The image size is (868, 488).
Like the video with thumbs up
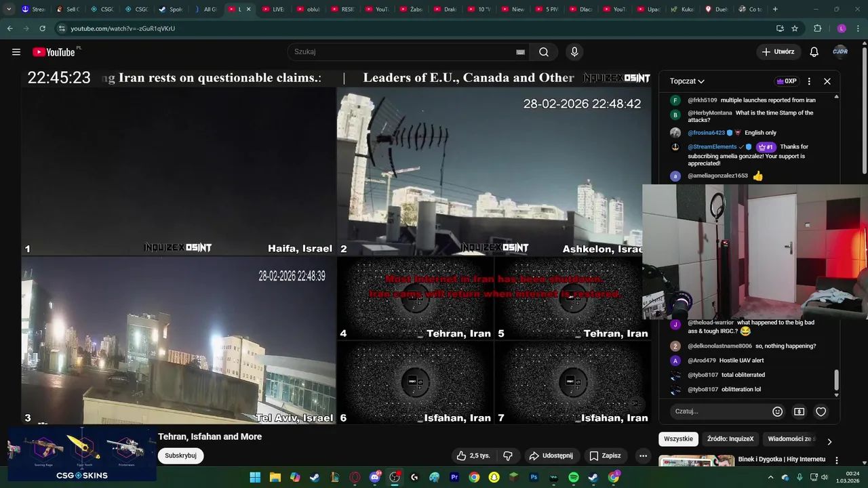[x=473, y=455]
